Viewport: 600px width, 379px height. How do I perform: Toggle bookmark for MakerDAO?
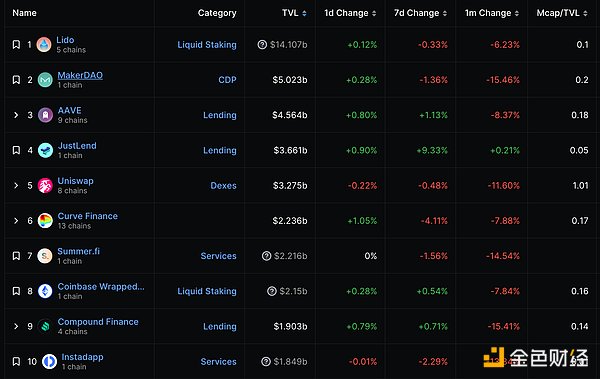(x=16, y=80)
